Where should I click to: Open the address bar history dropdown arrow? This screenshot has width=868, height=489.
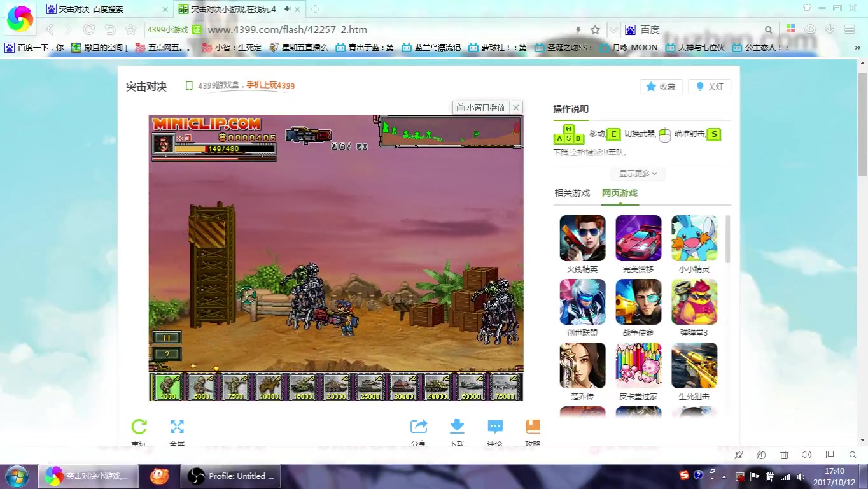(x=613, y=29)
